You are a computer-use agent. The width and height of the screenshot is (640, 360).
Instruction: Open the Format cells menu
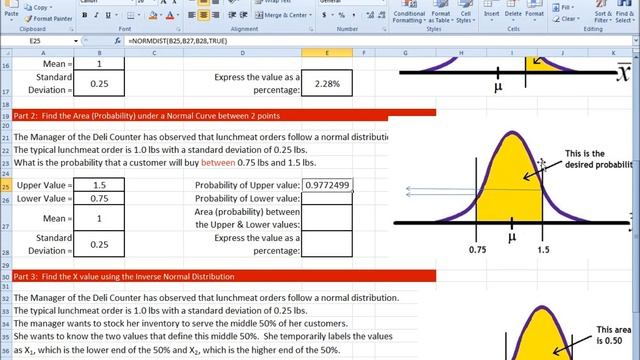534,11
